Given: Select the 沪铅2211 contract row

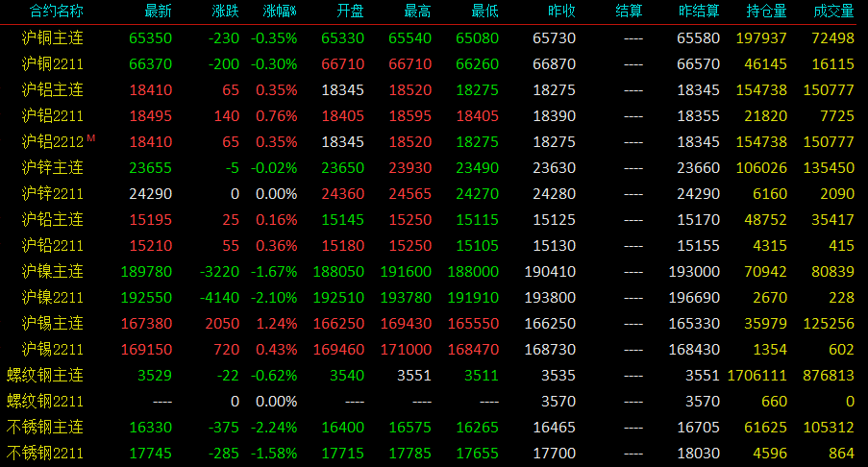Looking at the screenshot, I should pos(434,246).
